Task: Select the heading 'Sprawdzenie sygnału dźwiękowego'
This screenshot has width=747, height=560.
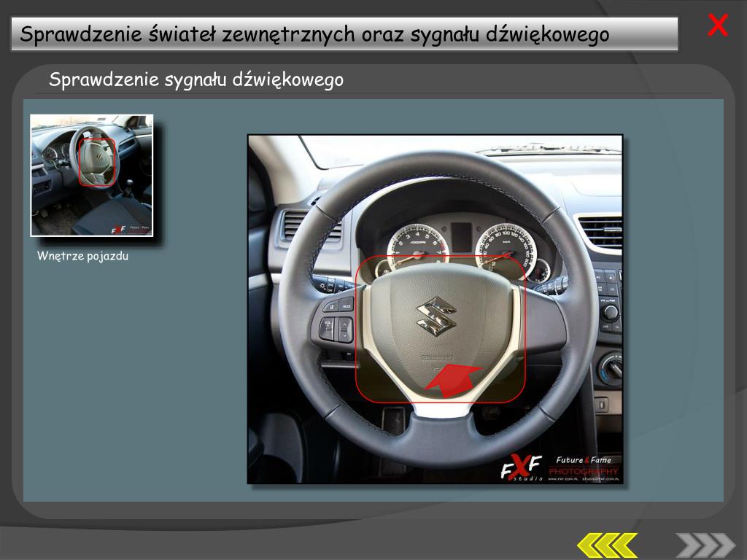Action: tap(196, 79)
